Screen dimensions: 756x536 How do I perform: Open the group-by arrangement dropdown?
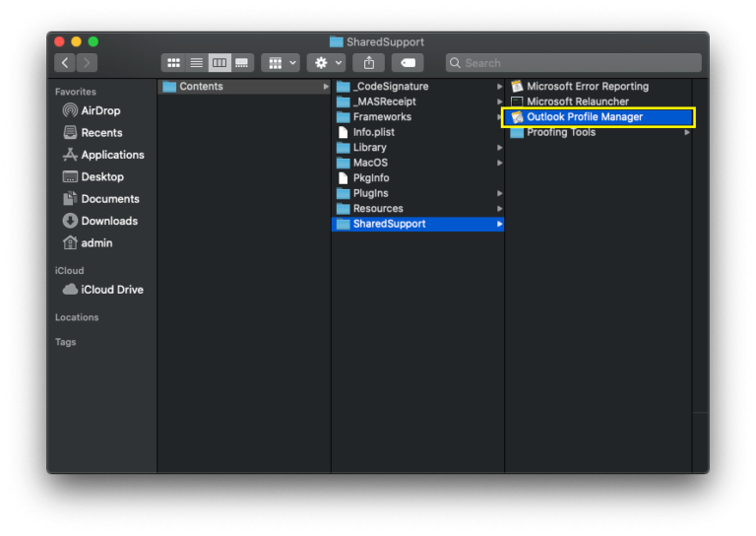281,63
